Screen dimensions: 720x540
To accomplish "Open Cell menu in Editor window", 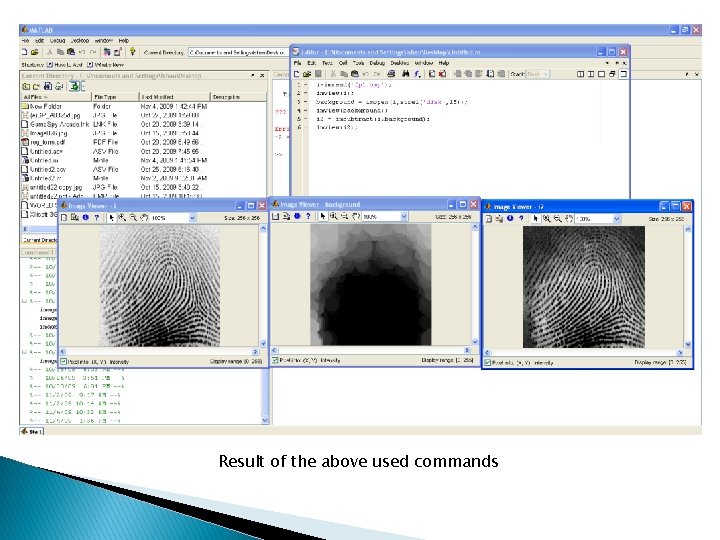I will (343, 63).
